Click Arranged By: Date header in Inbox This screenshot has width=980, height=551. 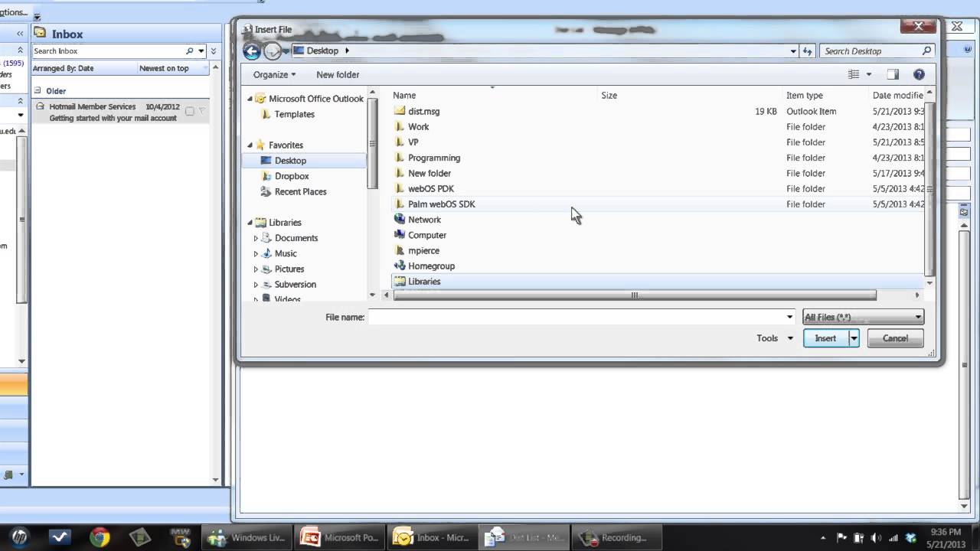click(64, 68)
